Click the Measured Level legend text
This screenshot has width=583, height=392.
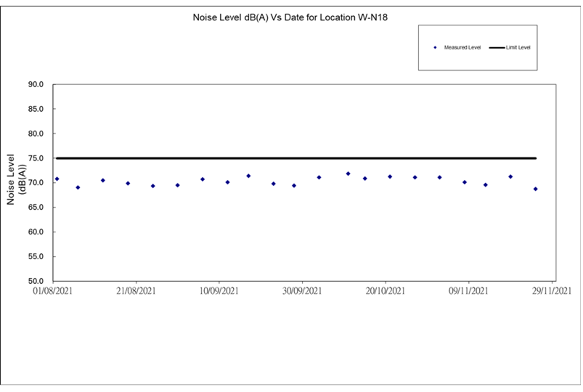pos(462,47)
